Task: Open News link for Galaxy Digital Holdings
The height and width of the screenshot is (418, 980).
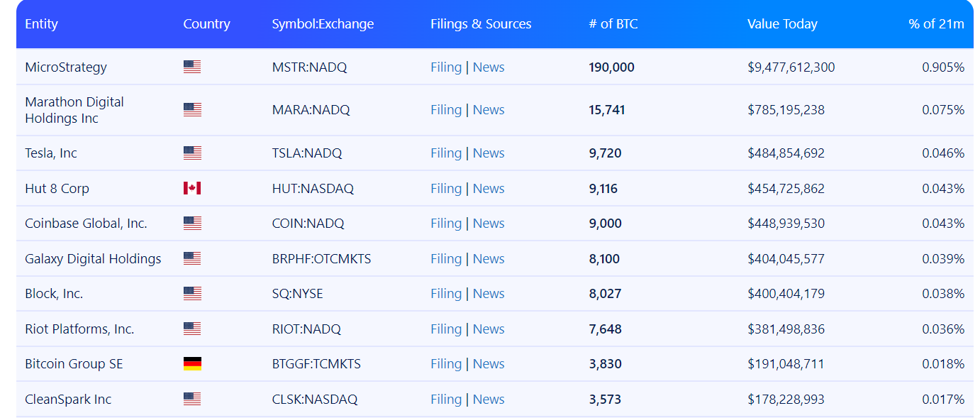Action: point(489,259)
